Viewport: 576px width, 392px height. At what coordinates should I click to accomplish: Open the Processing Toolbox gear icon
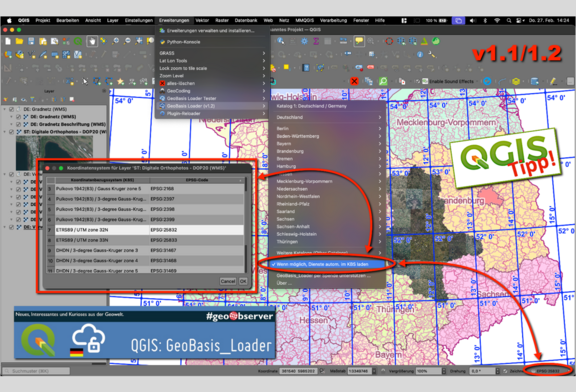click(304, 42)
